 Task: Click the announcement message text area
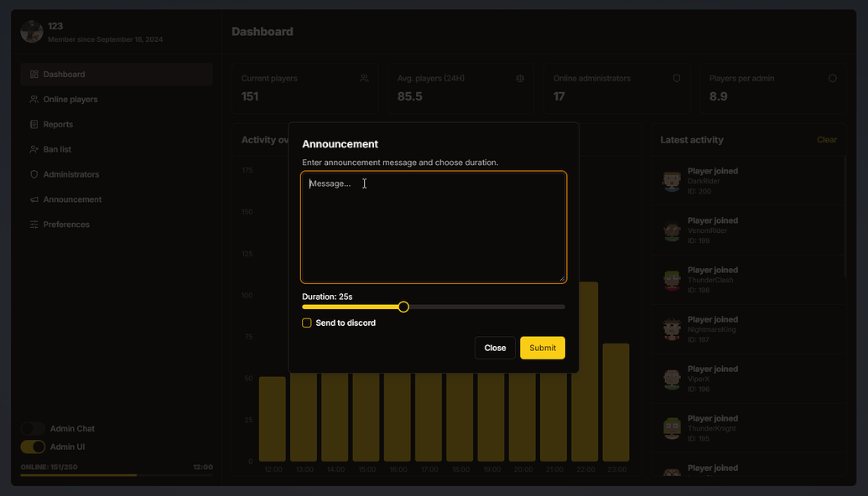tap(434, 225)
